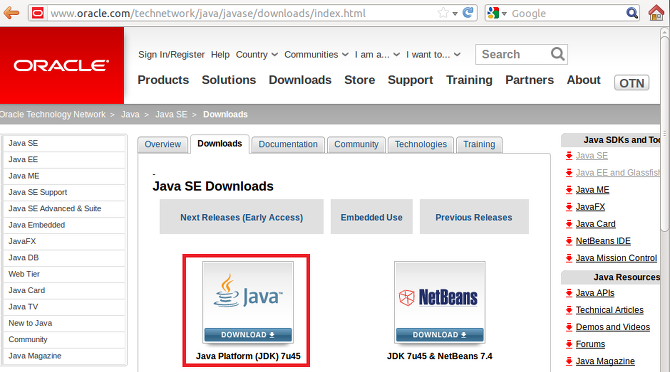
Task: Click the red download icon beside JavaFX
Action: pyautogui.click(x=569, y=207)
